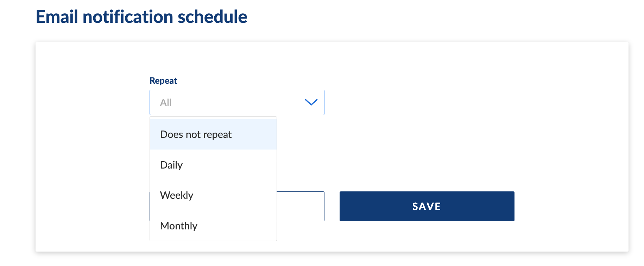This screenshot has height=266, width=644.
Task: Choose the 'Daily' repeat option
Action: pos(213,165)
